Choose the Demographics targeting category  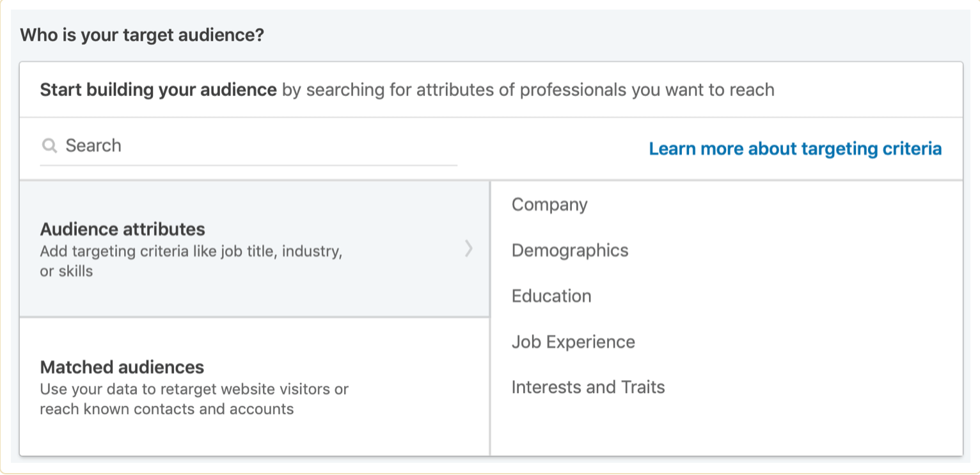click(x=570, y=250)
